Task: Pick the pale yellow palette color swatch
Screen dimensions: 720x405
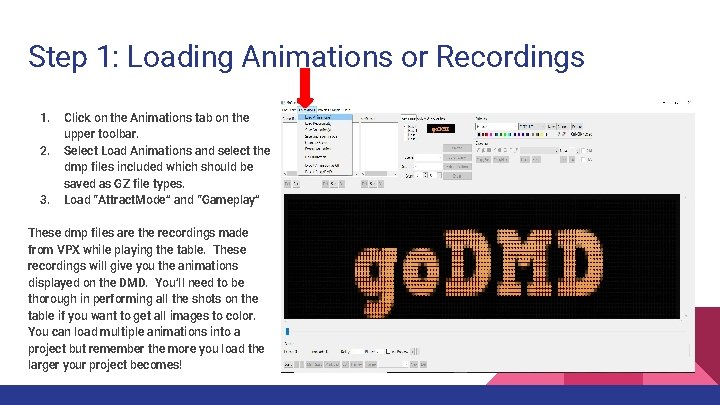Action: (542, 135)
